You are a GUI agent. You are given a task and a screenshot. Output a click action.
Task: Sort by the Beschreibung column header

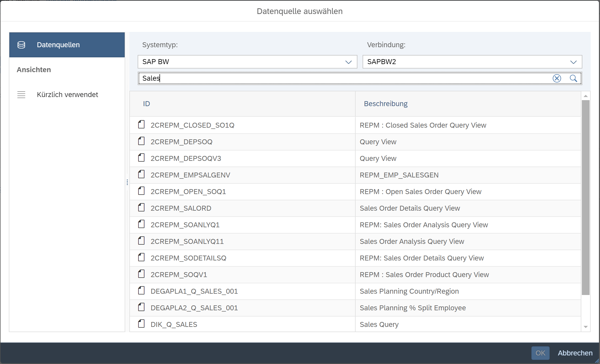click(385, 104)
